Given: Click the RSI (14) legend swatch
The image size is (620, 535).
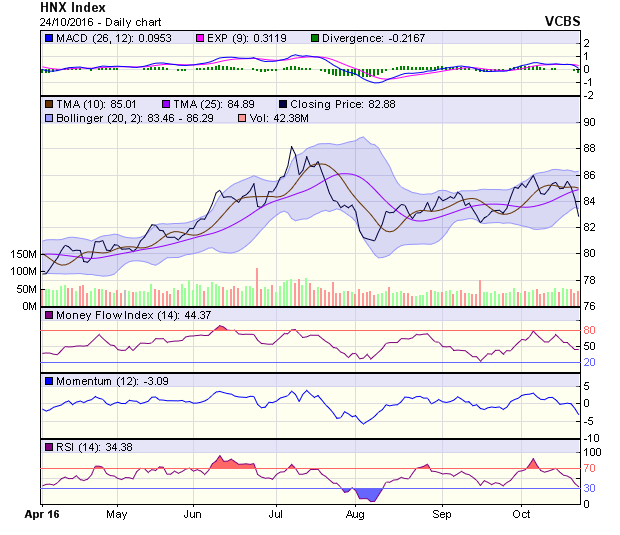Looking at the screenshot, I should [x=48, y=446].
